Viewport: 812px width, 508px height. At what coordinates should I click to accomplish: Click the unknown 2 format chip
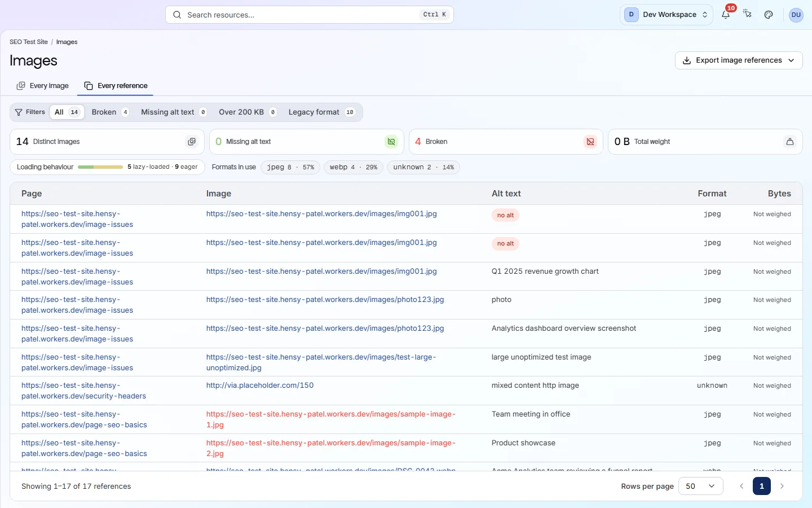tap(423, 167)
